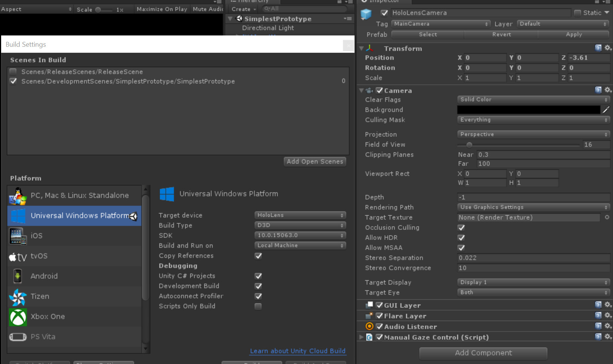The image size is (613, 364).
Task: Collapse the Camera component disclosure triangle
Action: pos(361,90)
